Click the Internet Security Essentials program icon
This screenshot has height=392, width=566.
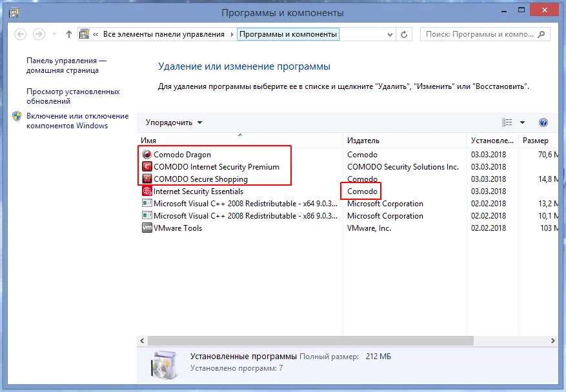(x=147, y=191)
